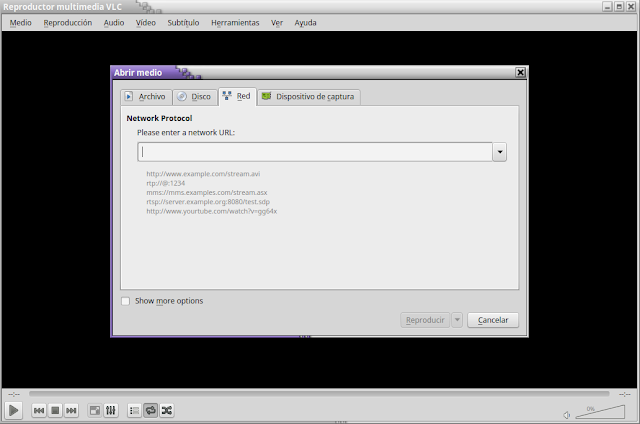This screenshot has height=424, width=640.
Task: Mute audio with the speaker icon
Action: [x=567, y=415]
